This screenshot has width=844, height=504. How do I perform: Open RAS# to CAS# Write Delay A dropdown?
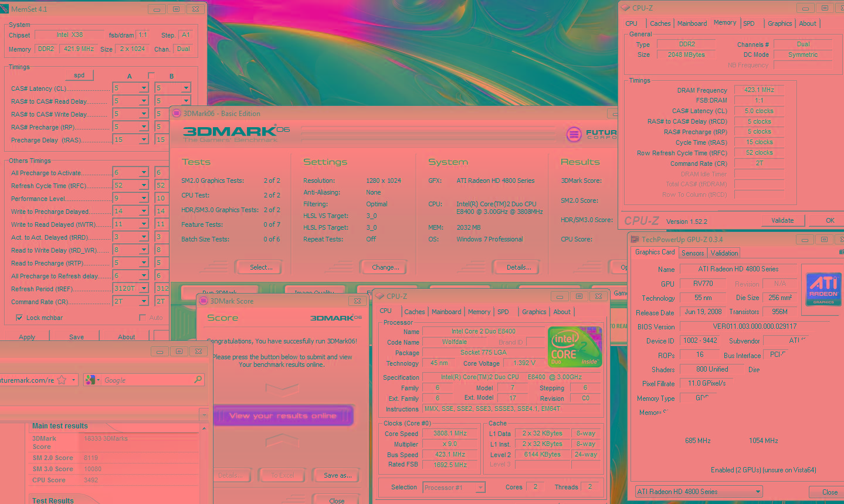click(x=143, y=114)
